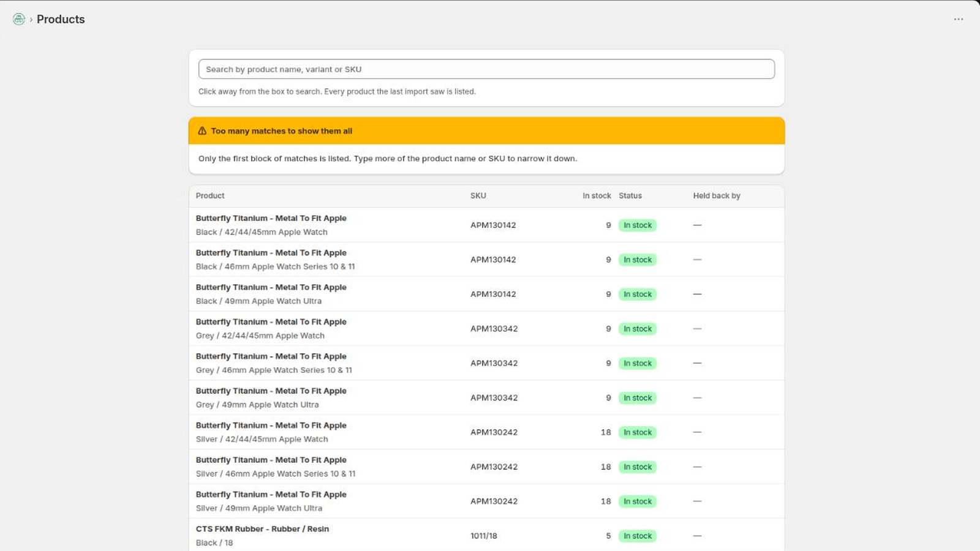The height and width of the screenshot is (551, 980).
Task: Click the app logo icon beside Products
Action: pos(19,19)
